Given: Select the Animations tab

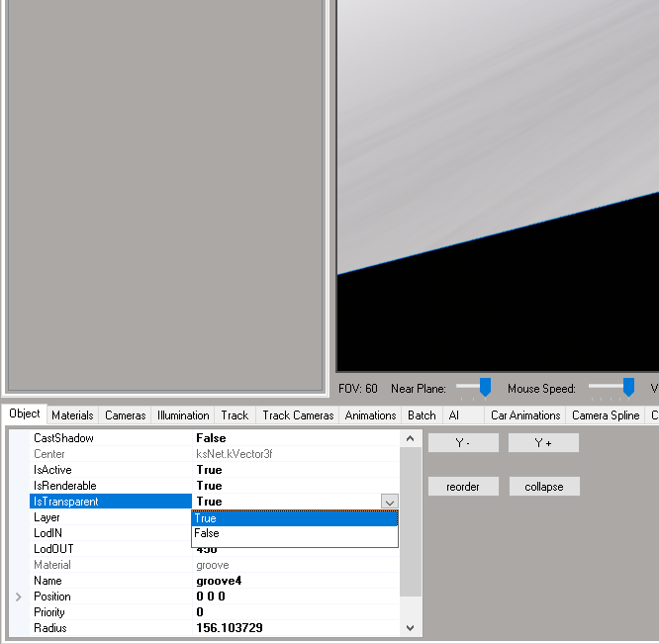Looking at the screenshot, I should (370, 415).
